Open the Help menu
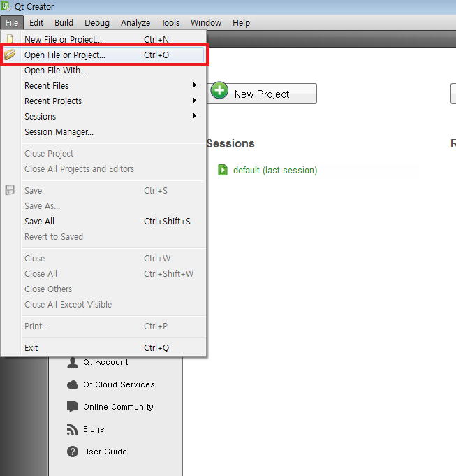 242,23
